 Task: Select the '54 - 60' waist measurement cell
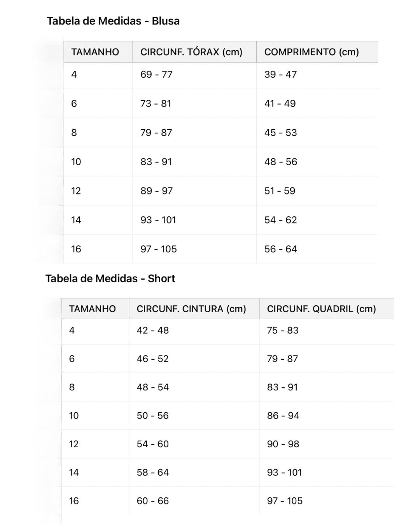(x=152, y=444)
